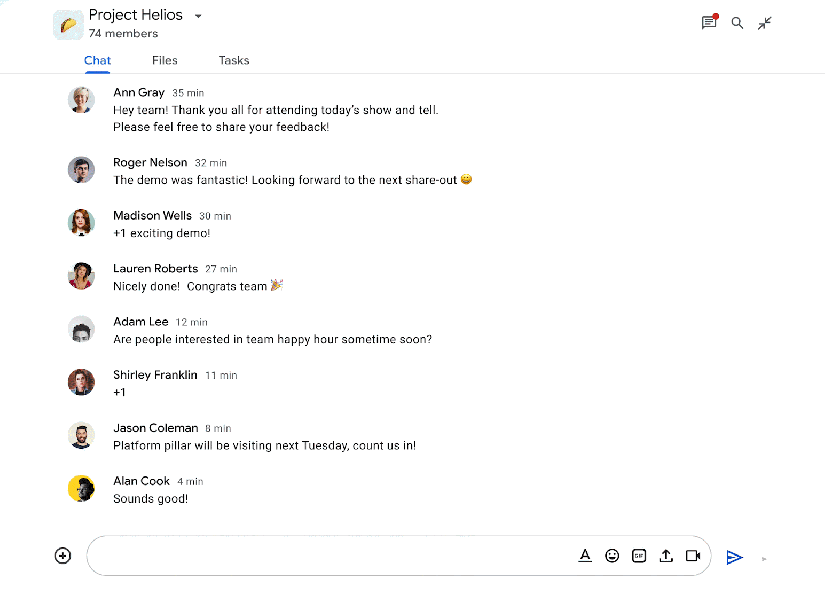Click the send message icon
Image resolution: width=825 pixels, height=595 pixels.
(x=735, y=557)
